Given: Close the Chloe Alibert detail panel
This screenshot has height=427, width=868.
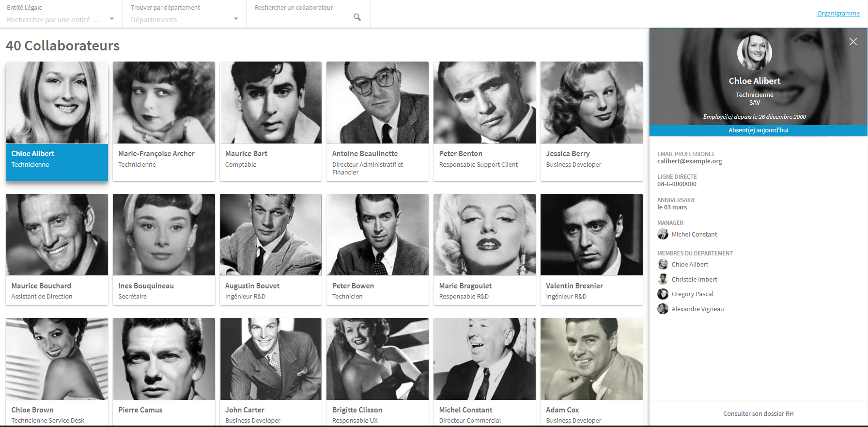Looking at the screenshot, I should click(853, 42).
